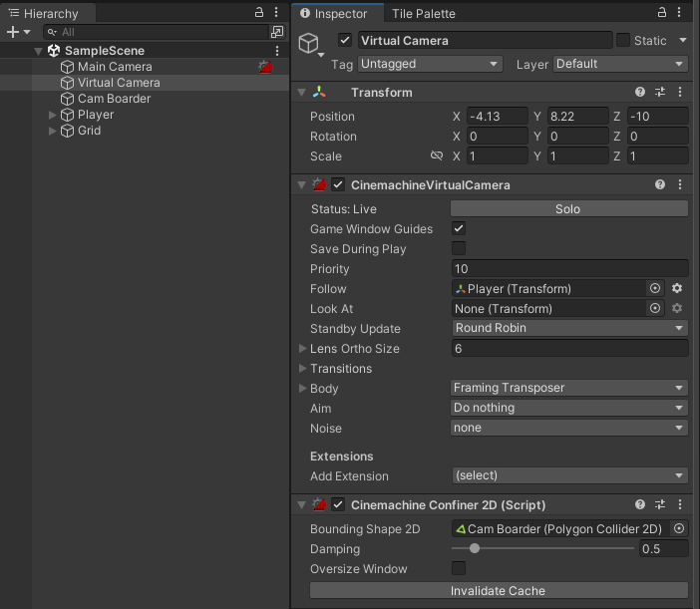Expand the Lens Ortho Size foldout
Image resolution: width=700 pixels, height=609 pixels.
click(x=303, y=348)
